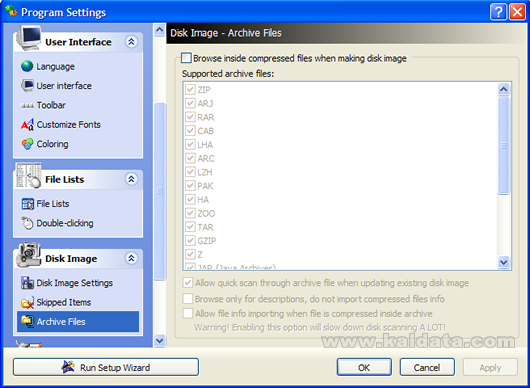Viewport: 530px width, 388px height.
Task: Toggle the ZOO archive checkbox
Action: pyautogui.click(x=190, y=213)
